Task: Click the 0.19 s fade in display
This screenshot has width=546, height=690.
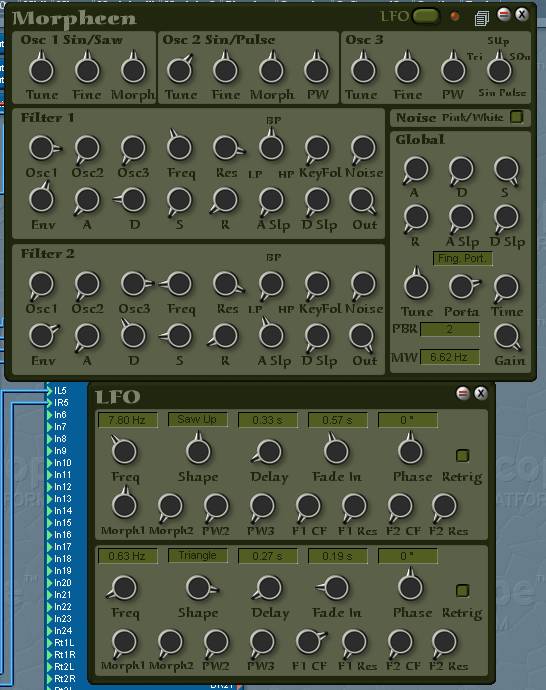Action: (337, 556)
